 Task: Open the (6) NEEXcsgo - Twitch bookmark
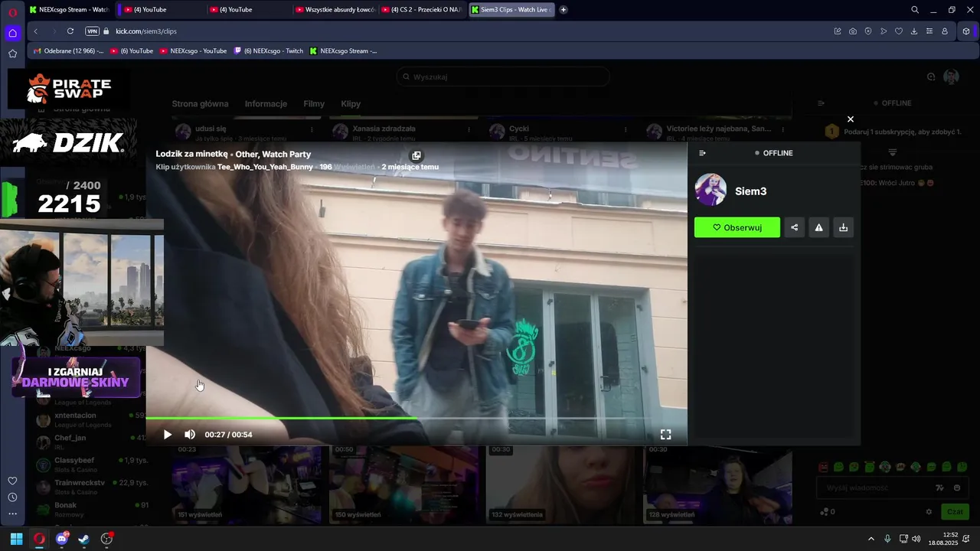coord(269,51)
